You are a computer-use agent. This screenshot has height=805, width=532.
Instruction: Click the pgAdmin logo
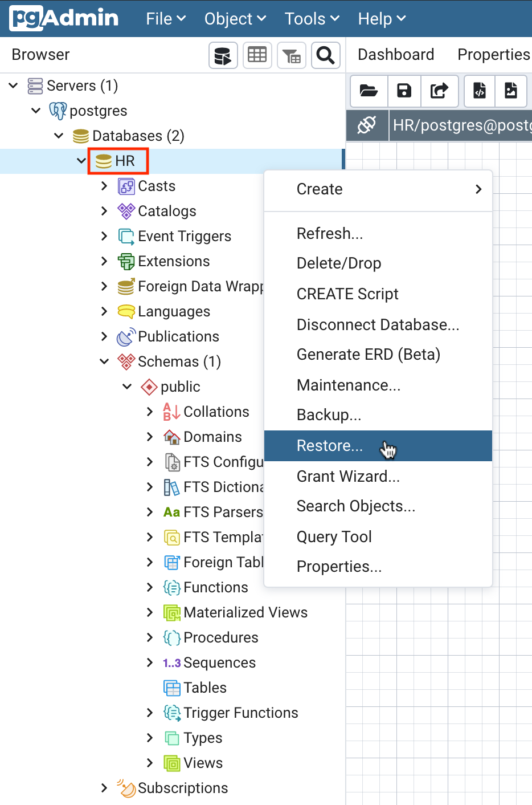(64, 18)
